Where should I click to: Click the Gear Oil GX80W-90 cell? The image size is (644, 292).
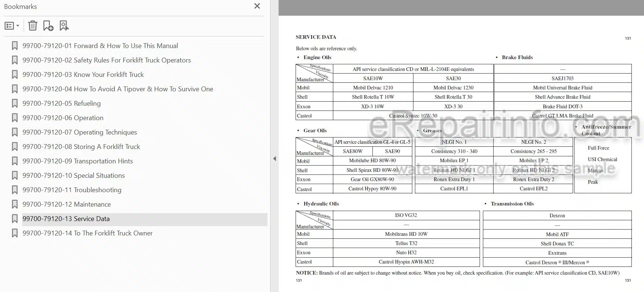[372, 179]
